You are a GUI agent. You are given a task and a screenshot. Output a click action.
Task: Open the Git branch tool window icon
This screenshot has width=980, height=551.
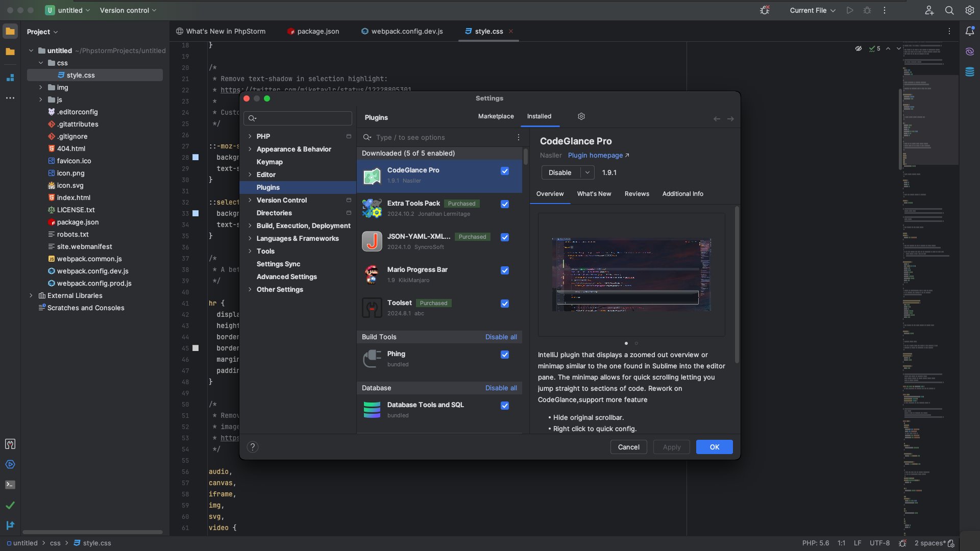click(x=10, y=525)
